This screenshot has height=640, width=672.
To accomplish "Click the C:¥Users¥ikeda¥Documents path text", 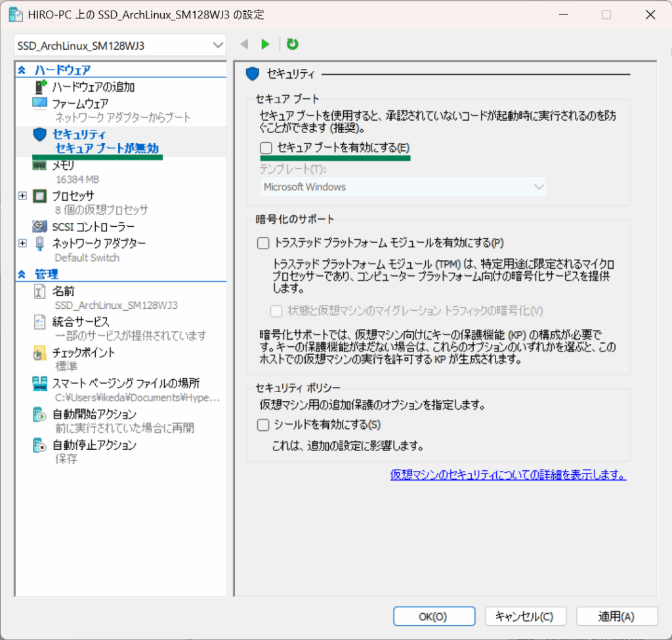I will click(x=138, y=398).
